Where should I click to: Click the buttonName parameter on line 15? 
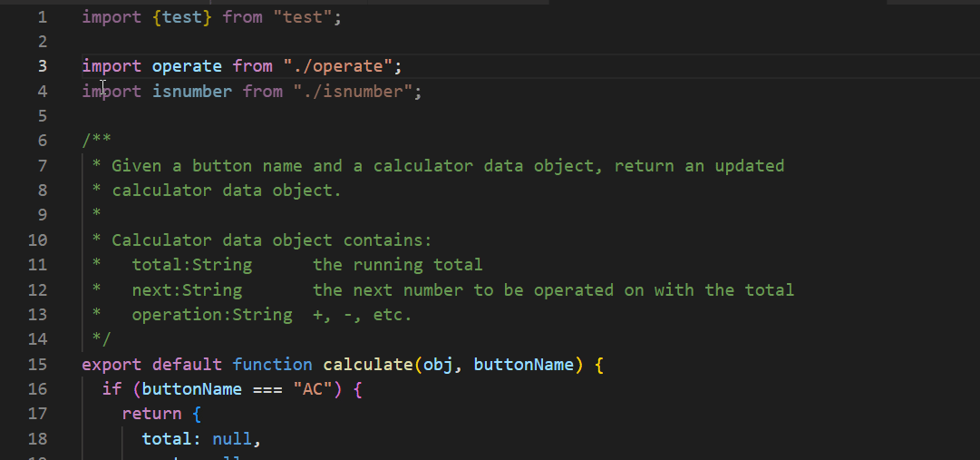523,364
